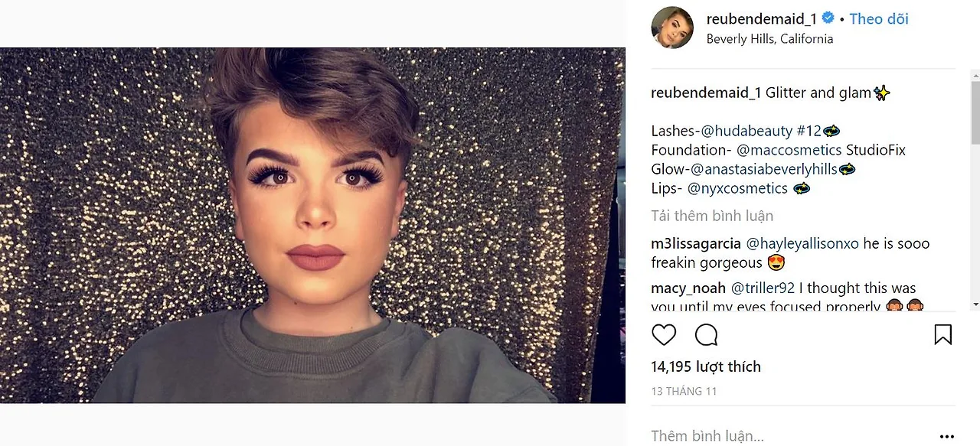Visit @anastasiabeverlyhills mention link
This screenshot has width=980, height=446.
[764, 169]
